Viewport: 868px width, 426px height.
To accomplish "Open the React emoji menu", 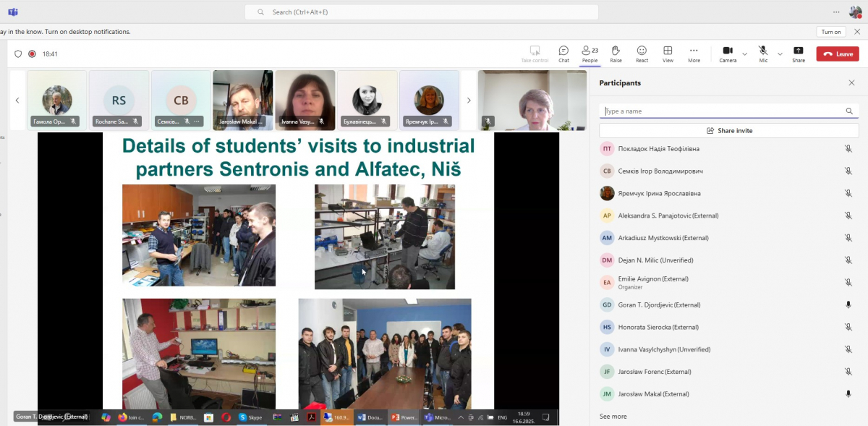I will (x=642, y=51).
